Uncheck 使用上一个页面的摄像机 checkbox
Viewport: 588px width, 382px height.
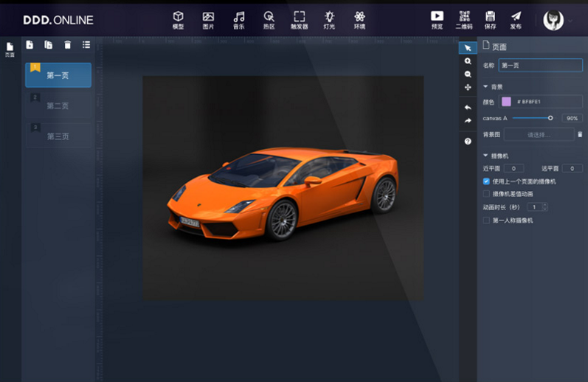coord(486,181)
